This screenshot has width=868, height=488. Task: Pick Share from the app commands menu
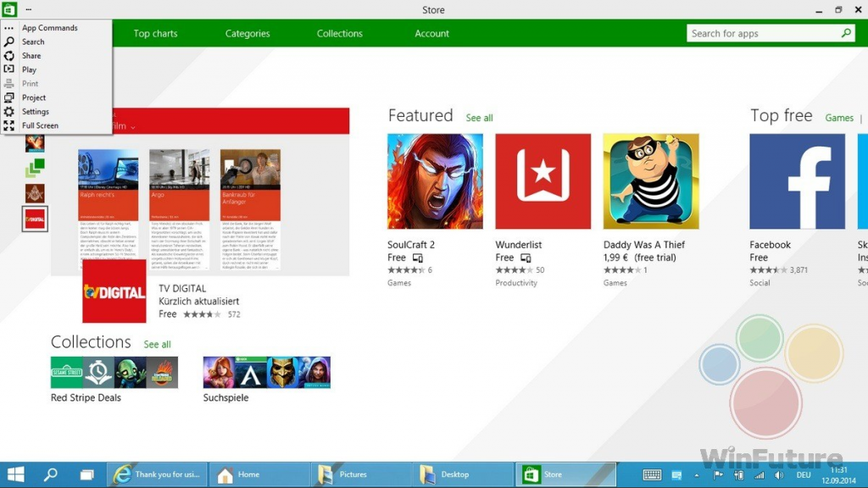pos(31,56)
